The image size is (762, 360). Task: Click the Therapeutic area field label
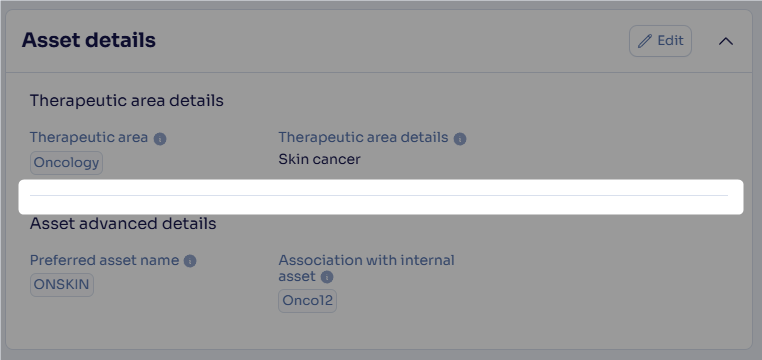coord(88,137)
